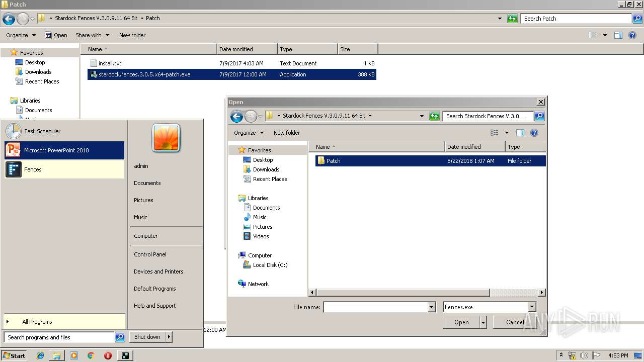
Task: Click Action Center flag in tray
Action: pos(596,355)
